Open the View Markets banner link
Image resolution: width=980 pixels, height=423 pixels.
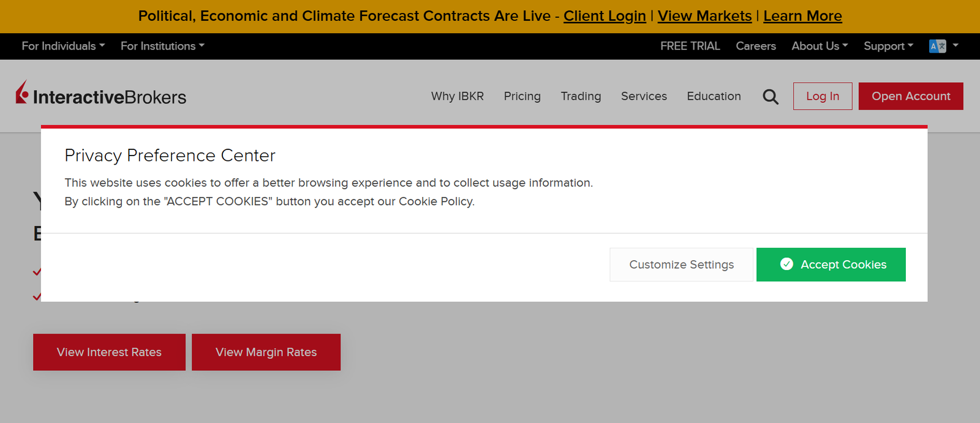[704, 16]
